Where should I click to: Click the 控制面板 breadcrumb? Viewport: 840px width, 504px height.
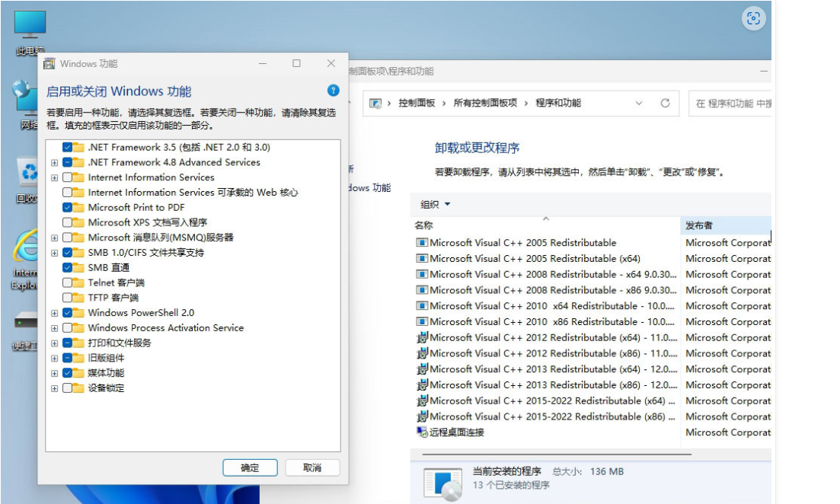click(417, 103)
